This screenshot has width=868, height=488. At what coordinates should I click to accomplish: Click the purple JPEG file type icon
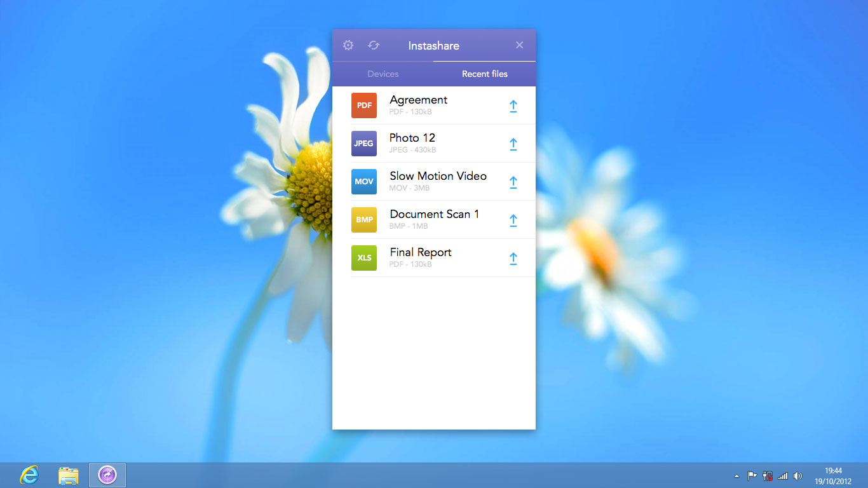tap(364, 144)
